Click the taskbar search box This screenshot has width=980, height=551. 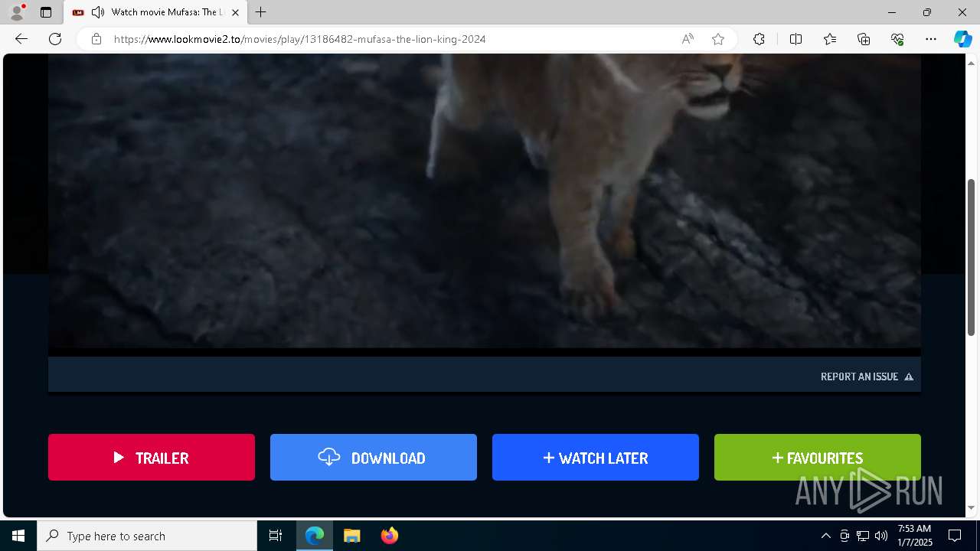coord(147,536)
